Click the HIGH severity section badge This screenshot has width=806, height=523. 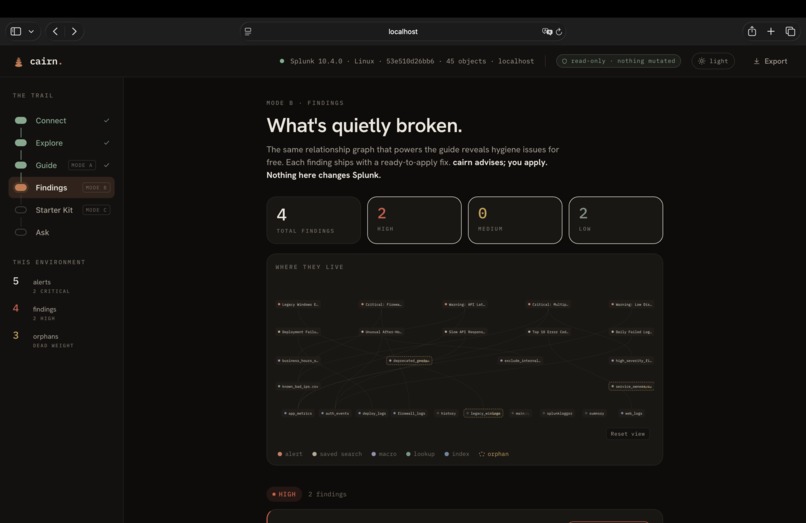(284, 494)
